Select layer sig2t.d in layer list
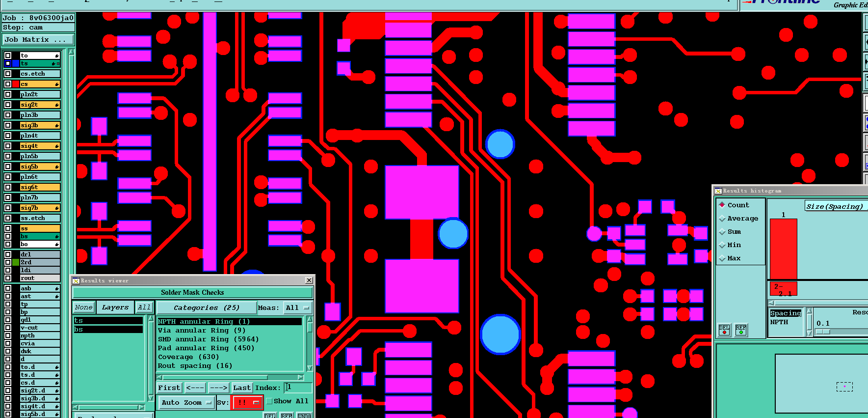The width and height of the screenshot is (868, 418). click(x=40, y=390)
